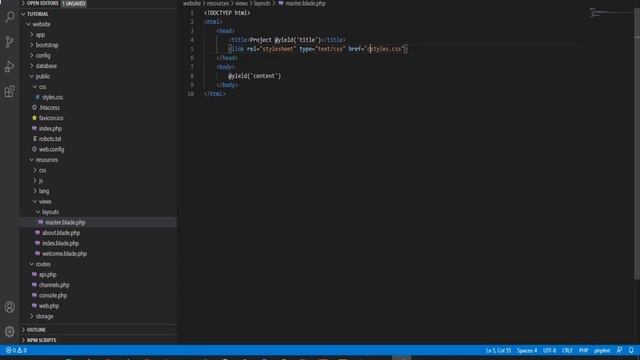Open notifications bell in status bar
Screen dimensions: 640x360
631,350
